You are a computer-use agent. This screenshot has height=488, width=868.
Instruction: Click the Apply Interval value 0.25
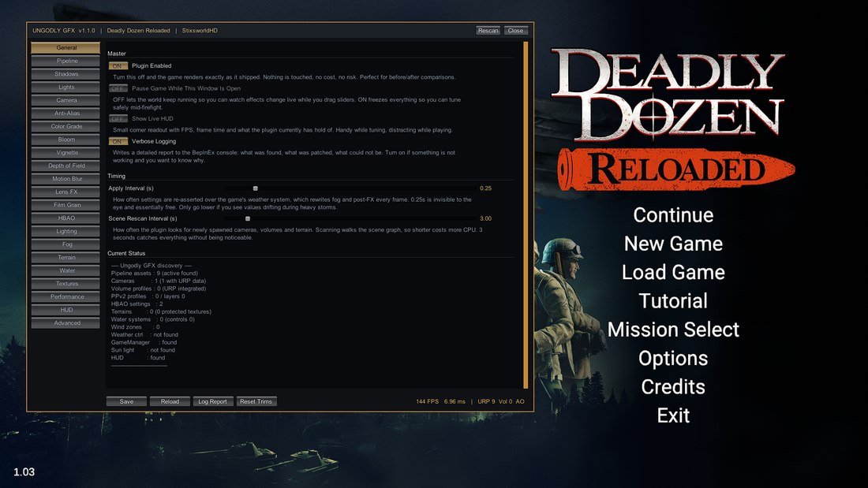(485, 188)
